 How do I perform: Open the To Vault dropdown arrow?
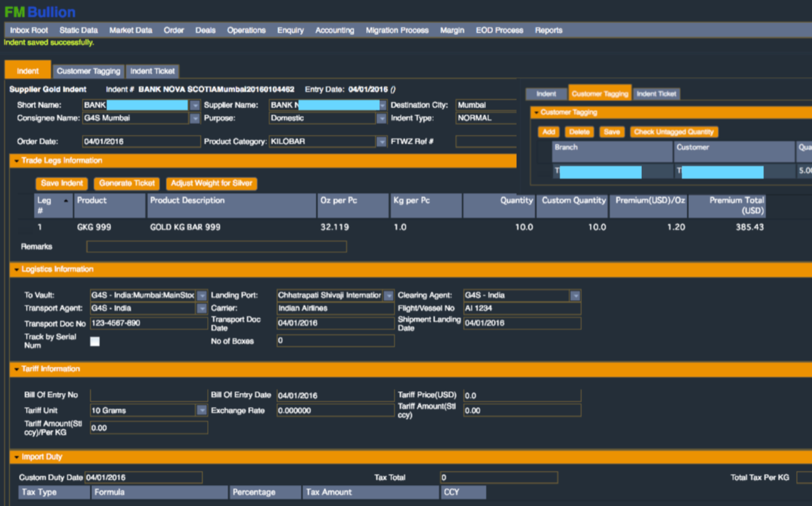202,295
